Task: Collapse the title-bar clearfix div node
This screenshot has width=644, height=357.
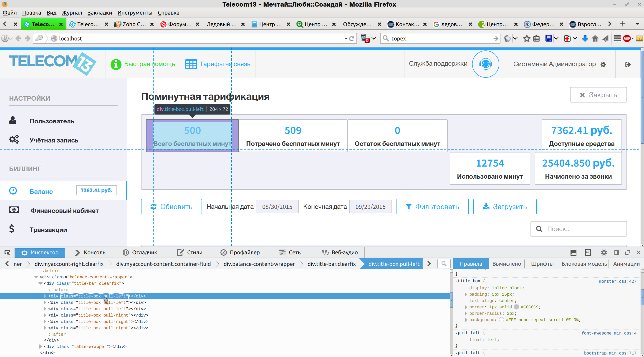Action: click(x=40, y=283)
